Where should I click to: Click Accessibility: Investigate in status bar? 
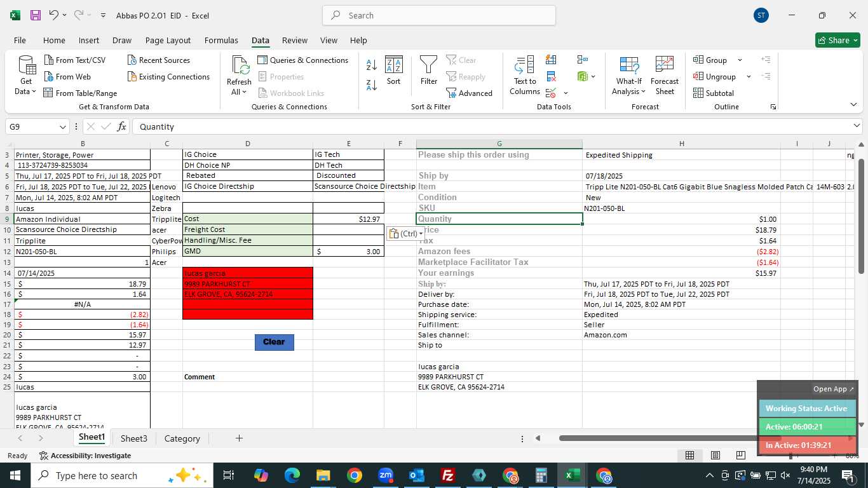click(85, 456)
